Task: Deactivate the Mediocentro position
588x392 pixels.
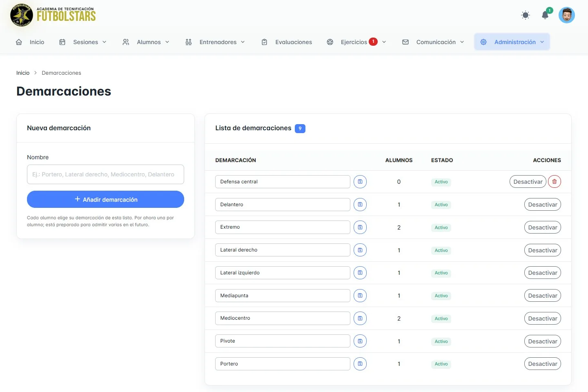Action: (x=543, y=318)
